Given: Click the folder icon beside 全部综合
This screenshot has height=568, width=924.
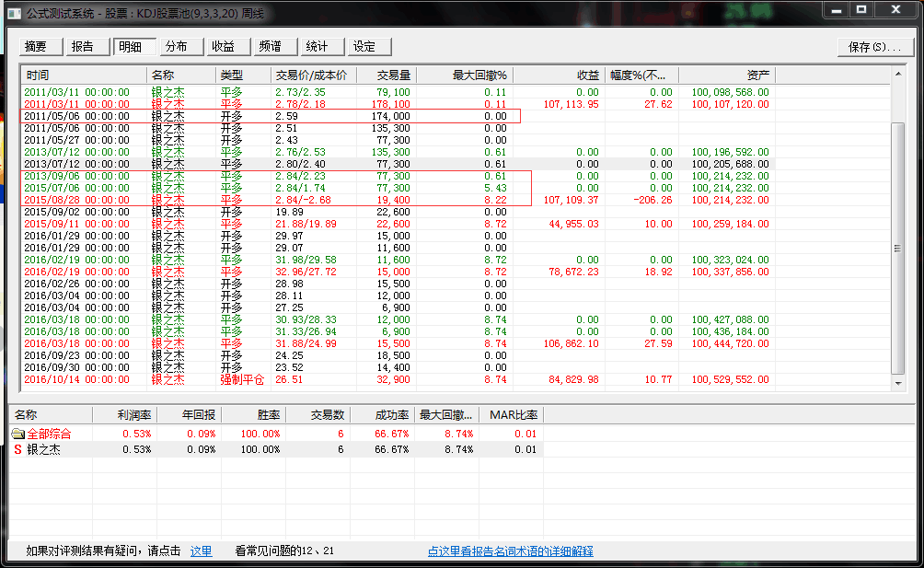Looking at the screenshot, I should [x=17, y=434].
